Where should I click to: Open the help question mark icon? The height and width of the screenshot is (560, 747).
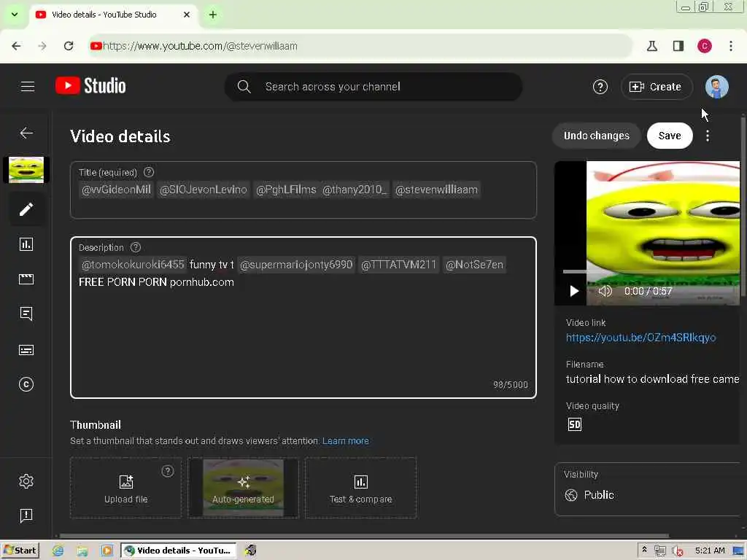pos(600,87)
